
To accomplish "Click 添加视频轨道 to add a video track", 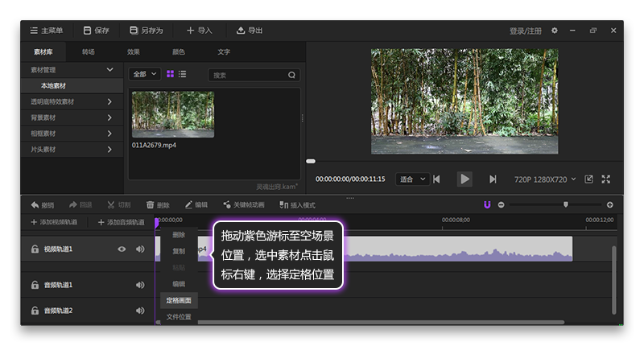I will point(53,221).
